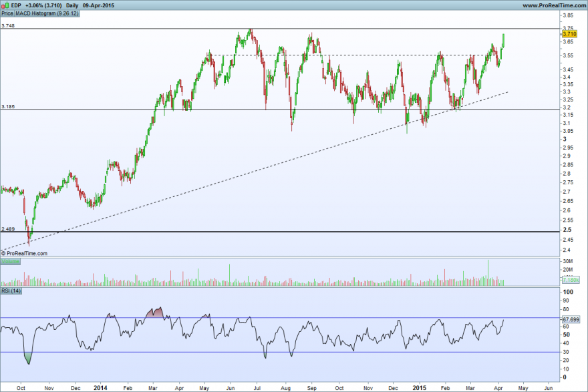Click the bold 2.5 price axis value

(567, 230)
